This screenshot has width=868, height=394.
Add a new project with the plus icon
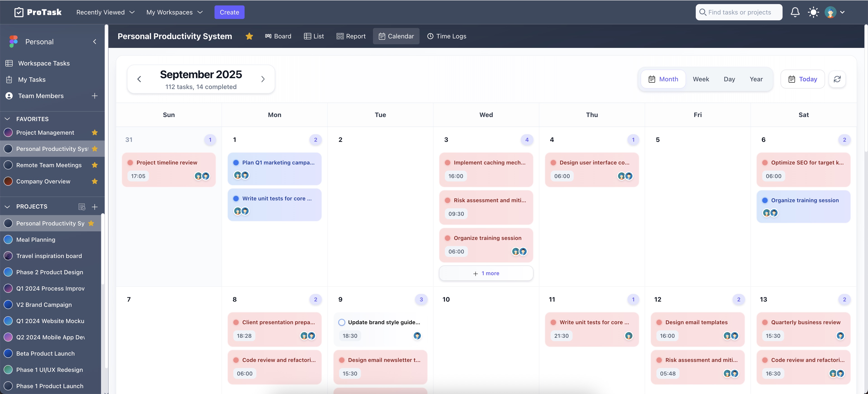[95, 206]
